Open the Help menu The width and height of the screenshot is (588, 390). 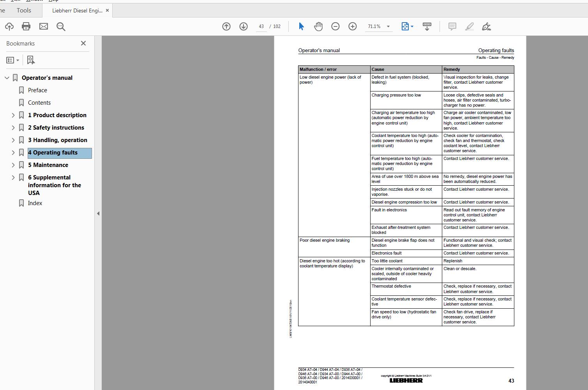(x=53, y=1)
